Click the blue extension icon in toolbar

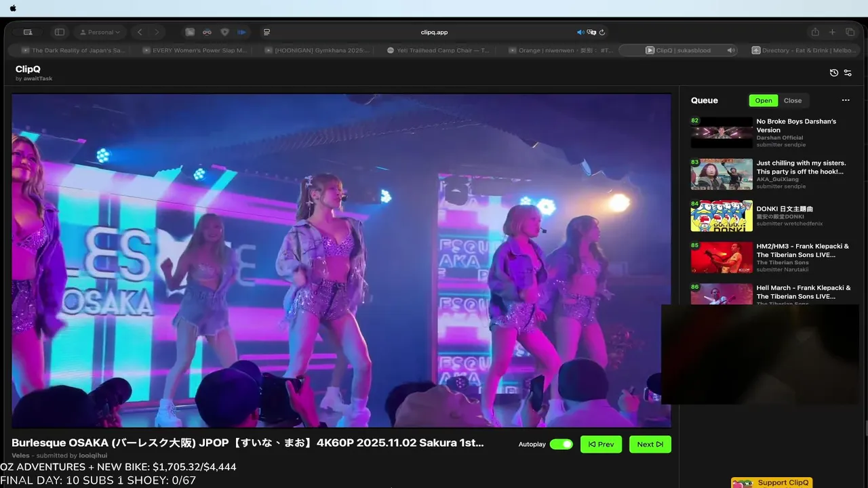point(241,32)
